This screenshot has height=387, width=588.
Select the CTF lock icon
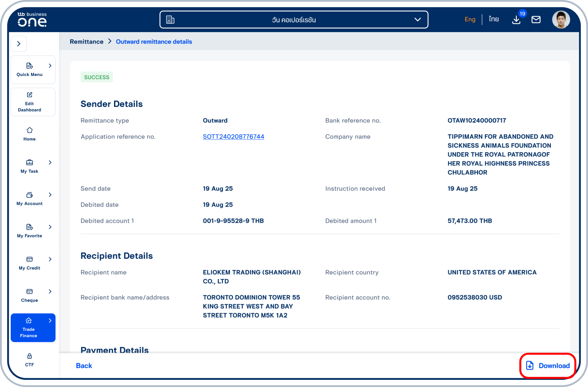click(x=29, y=359)
